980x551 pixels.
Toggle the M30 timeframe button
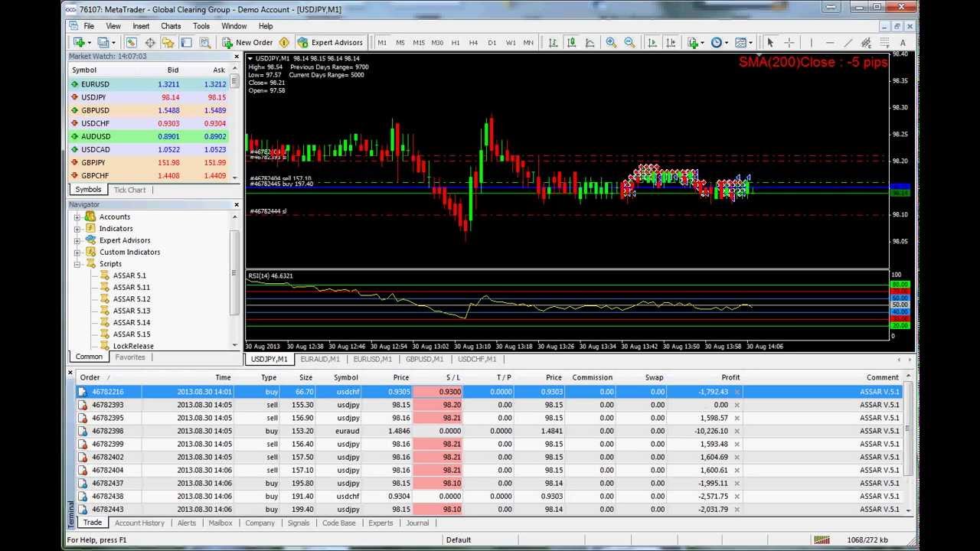click(x=437, y=43)
